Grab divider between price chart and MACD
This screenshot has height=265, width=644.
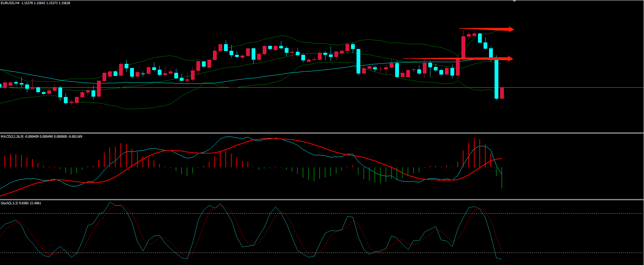pos(322,133)
